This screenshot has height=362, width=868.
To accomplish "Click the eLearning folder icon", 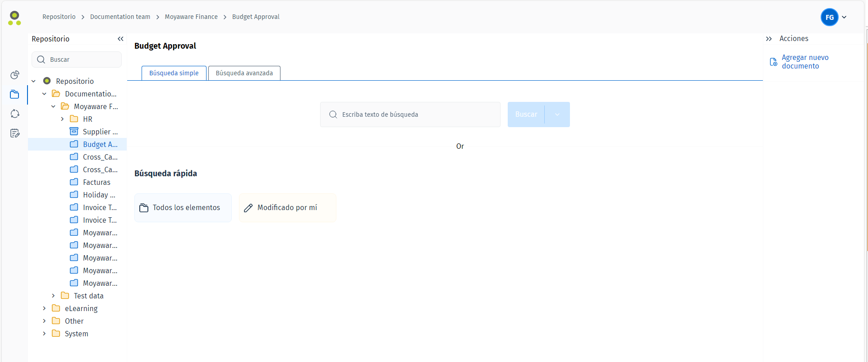I will (x=56, y=308).
